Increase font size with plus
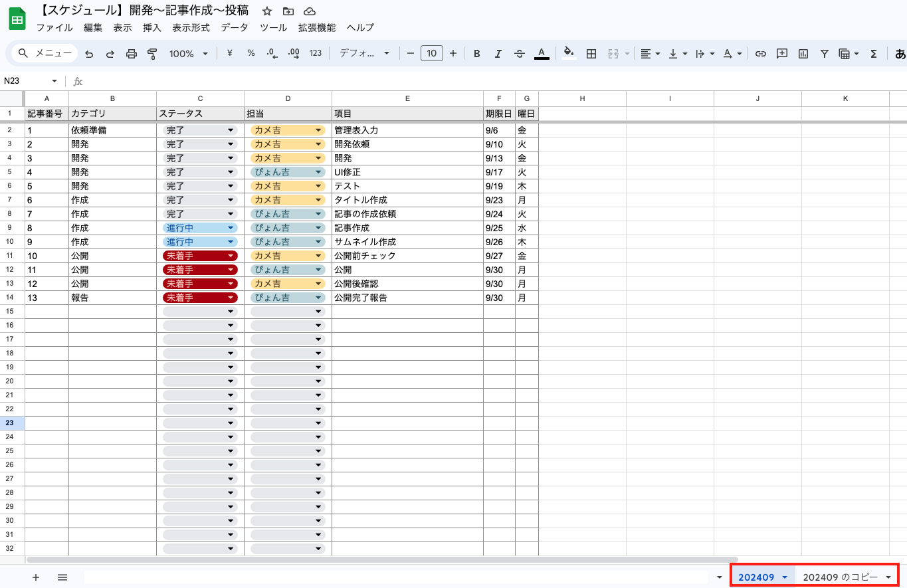 pyautogui.click(x=453, y=53)
